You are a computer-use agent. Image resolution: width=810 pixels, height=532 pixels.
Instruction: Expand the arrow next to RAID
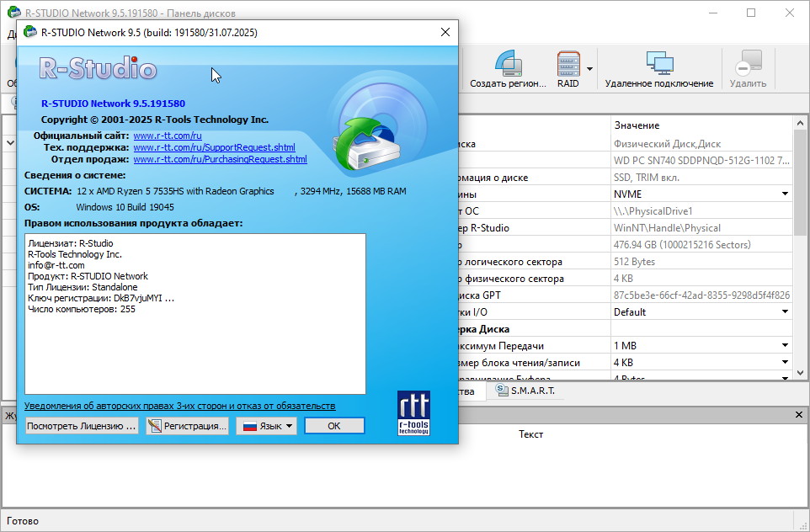click(x=589, y=69)
